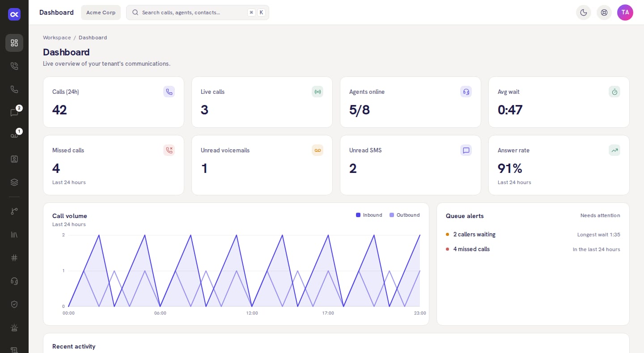Screen dimensions: 644x353
Task: Open the TA user avatar menu
Action: point(625,13)
